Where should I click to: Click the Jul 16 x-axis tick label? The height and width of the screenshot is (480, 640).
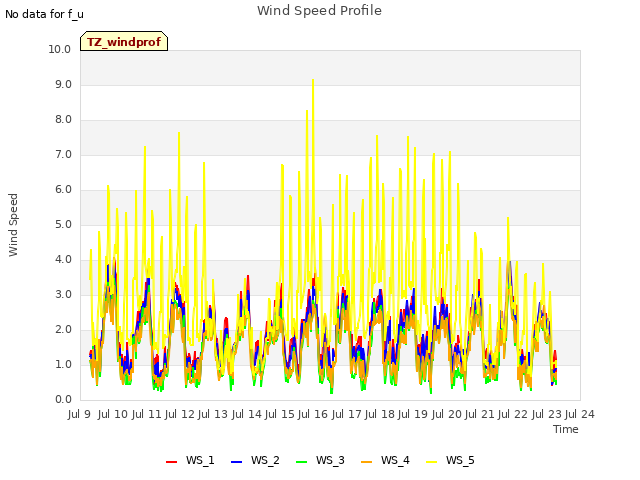coord(313,414)
